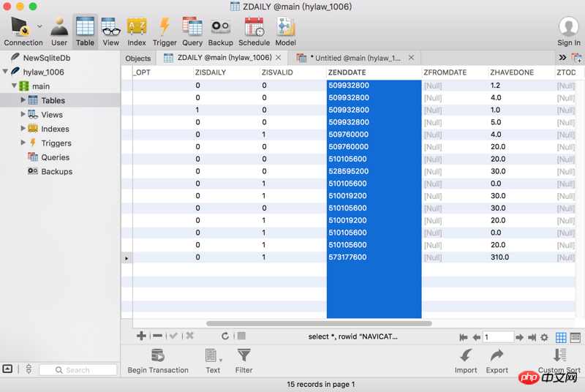
Task: Select the NewSqliteDb connection
Action: (x=47, y=58)
